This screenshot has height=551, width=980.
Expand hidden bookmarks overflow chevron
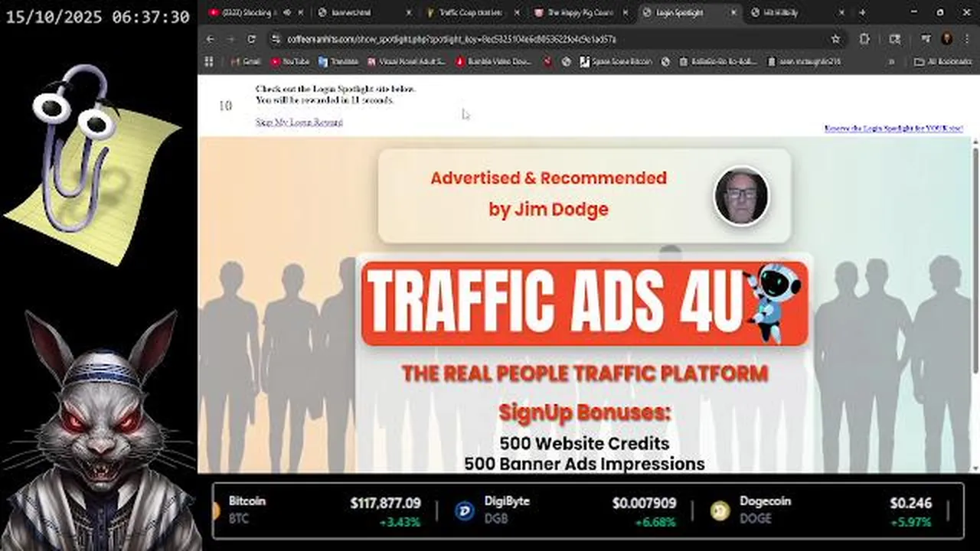tap(891, 61)
